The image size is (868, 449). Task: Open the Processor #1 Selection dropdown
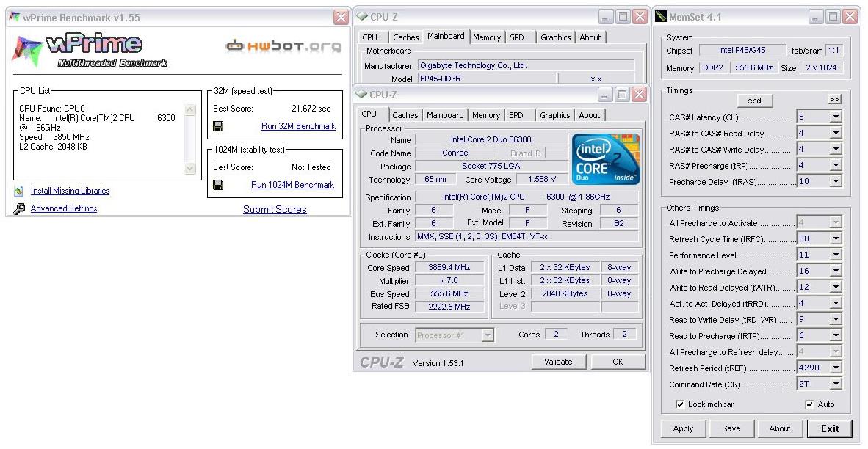point(487,335)
